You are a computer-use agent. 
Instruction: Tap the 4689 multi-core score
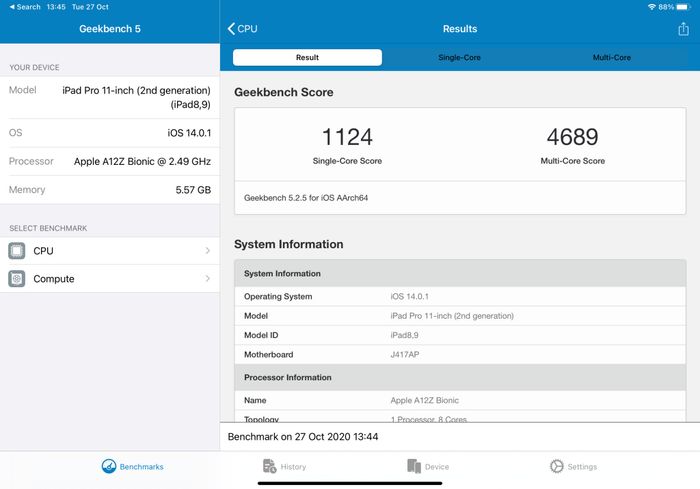coord(572,137)
